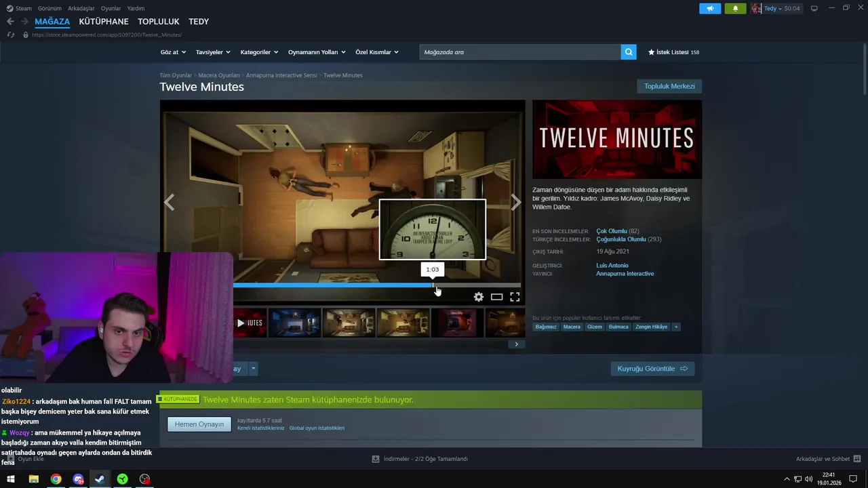Open Windows Start menu
Screen dimensions: 868x488
tap(11, 479)
